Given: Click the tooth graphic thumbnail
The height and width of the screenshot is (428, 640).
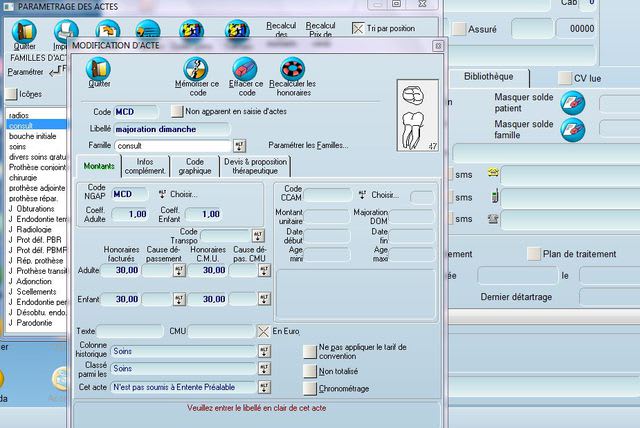Looking at the screenshot, I should click(x=417, y=116).
